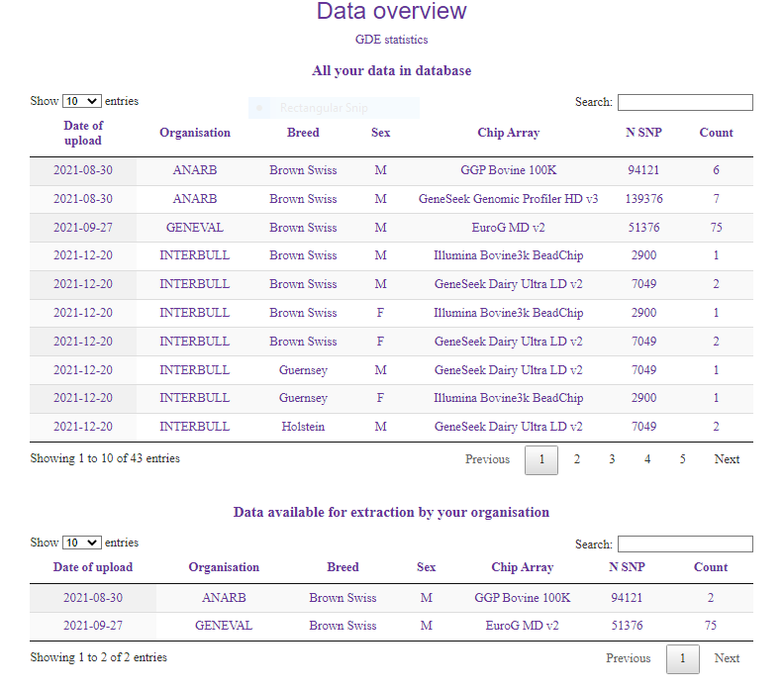Click Previous in the top table pagination
The width and height of the screenshot is (784, 692).
[487, 459]
